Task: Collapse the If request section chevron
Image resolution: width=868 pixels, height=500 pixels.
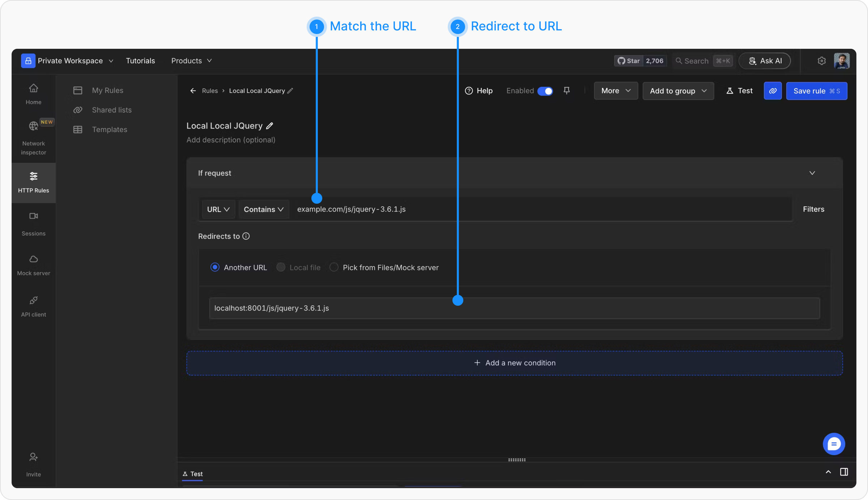Action: [x=812, y=173]
